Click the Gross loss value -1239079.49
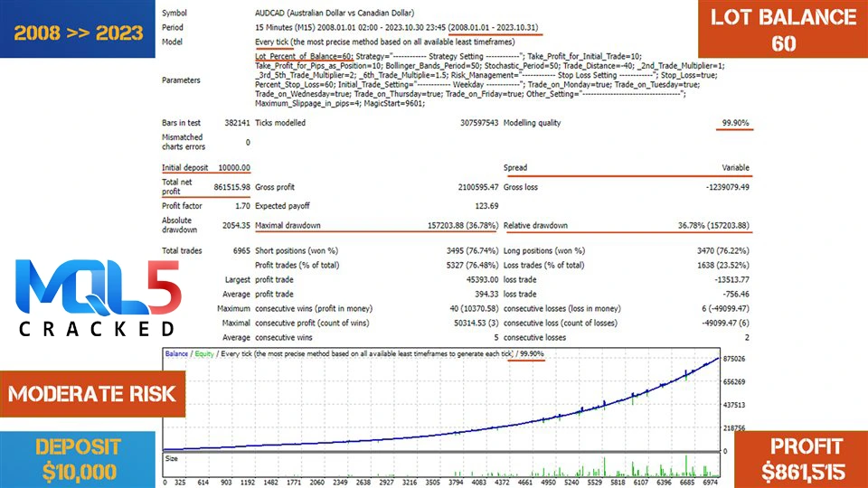 coord(727,187)
